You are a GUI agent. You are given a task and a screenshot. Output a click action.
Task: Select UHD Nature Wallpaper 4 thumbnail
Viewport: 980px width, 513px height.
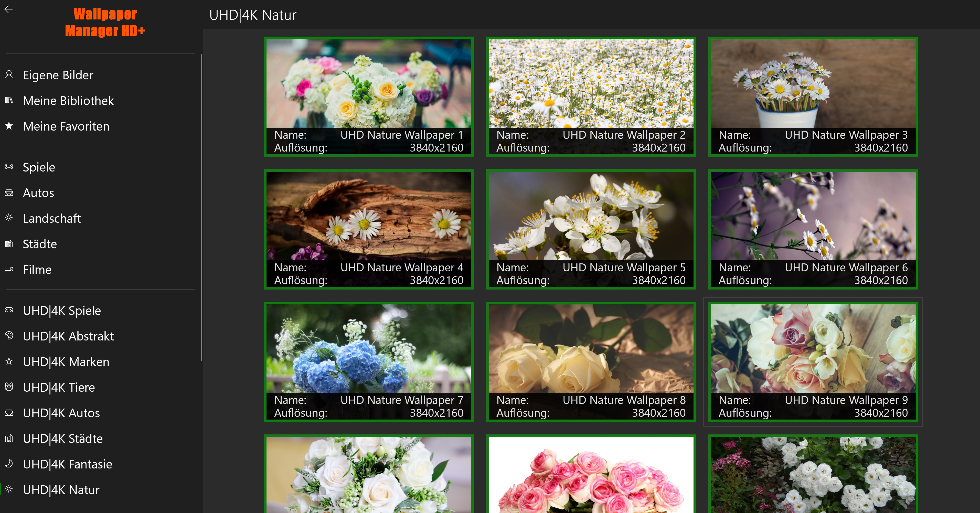[x=369, y=216]
